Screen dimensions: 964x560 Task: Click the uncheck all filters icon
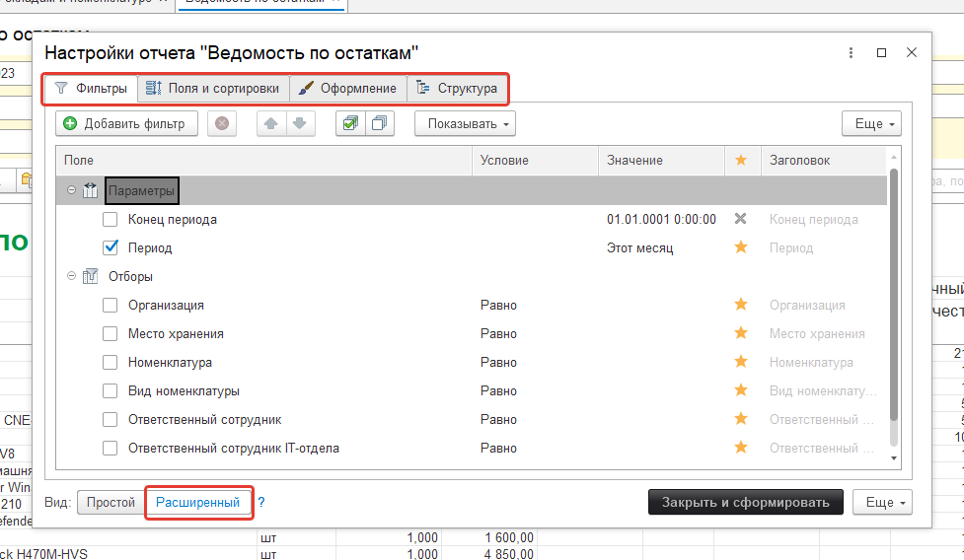pyautogui.click(x=379, y=123)
